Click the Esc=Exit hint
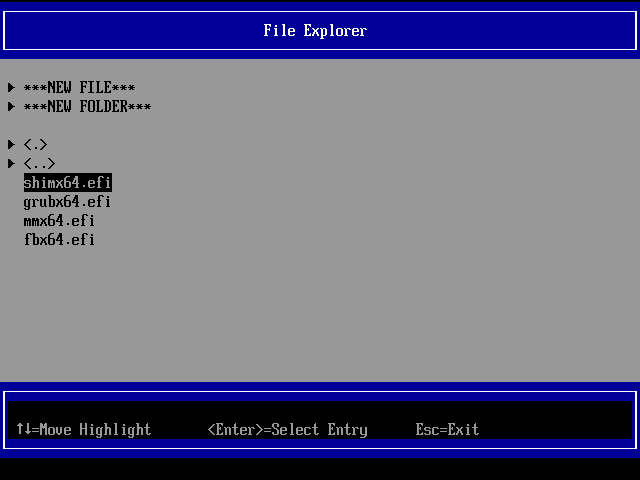This screenshot has height=480, width=640. pyautogui.click(x=447, y=430)
